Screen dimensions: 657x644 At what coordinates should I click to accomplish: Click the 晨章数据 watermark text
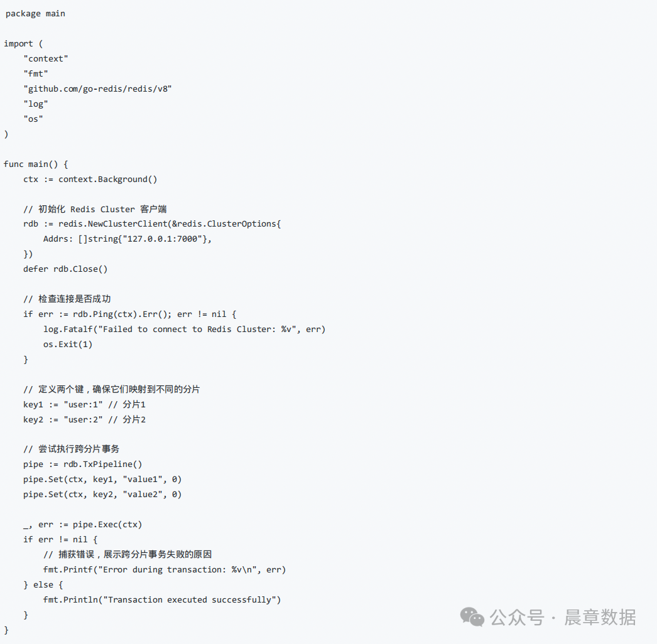click(599, 618)
